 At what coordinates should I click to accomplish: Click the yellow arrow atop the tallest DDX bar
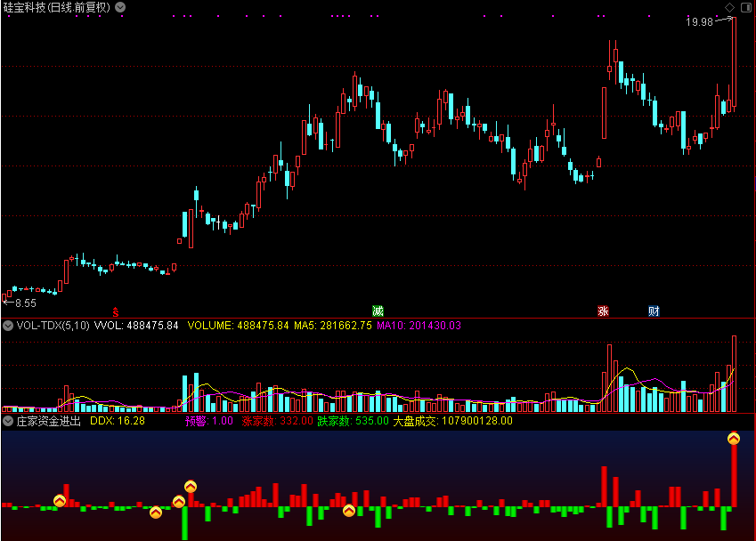pos(734,439)
